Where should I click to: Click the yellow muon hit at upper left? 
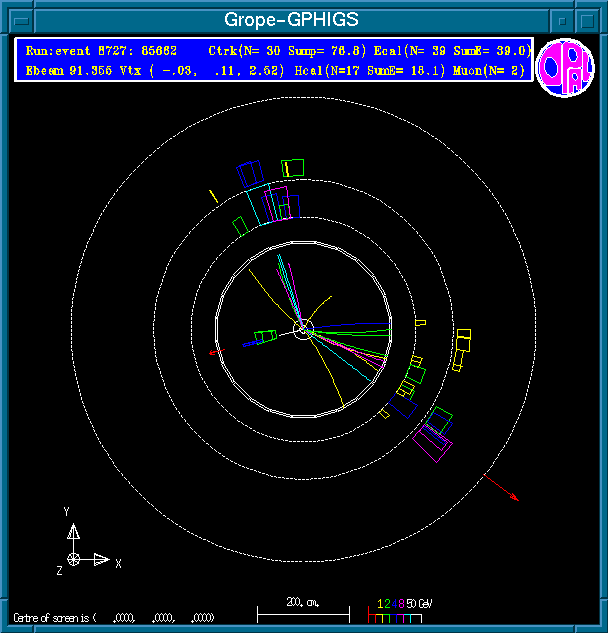coord(213,195)
